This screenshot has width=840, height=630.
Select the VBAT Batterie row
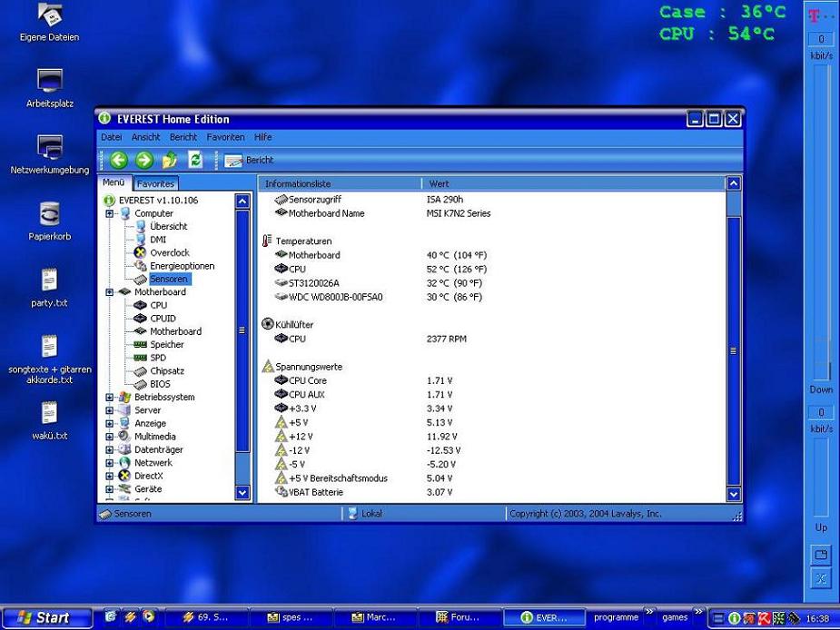pos(315,492)
